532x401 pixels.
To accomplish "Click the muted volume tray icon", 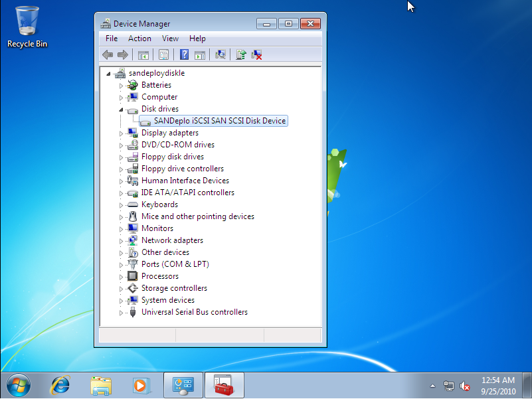I will coord(464,386).
